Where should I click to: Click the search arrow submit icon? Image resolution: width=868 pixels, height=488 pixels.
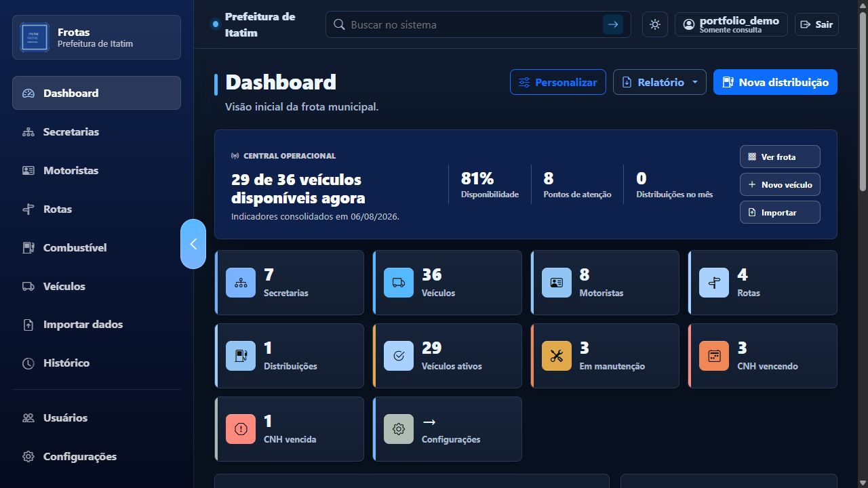coord(613,24)
